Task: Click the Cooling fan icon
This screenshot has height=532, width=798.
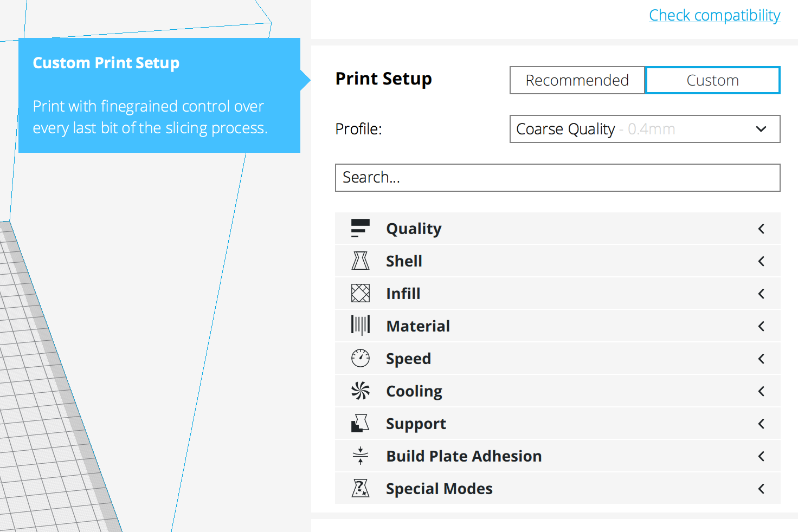Action: tap(360, 391)
